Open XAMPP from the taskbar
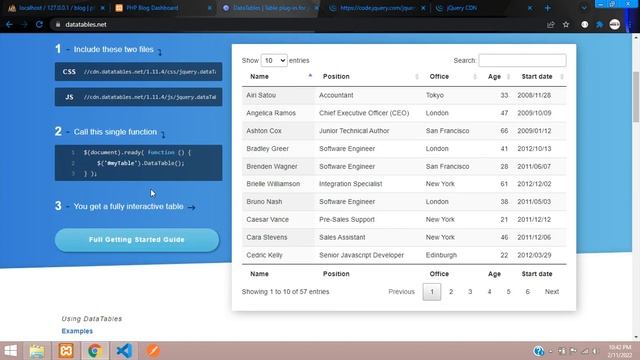The image size is (640, 360). click(x=66, y=351)
